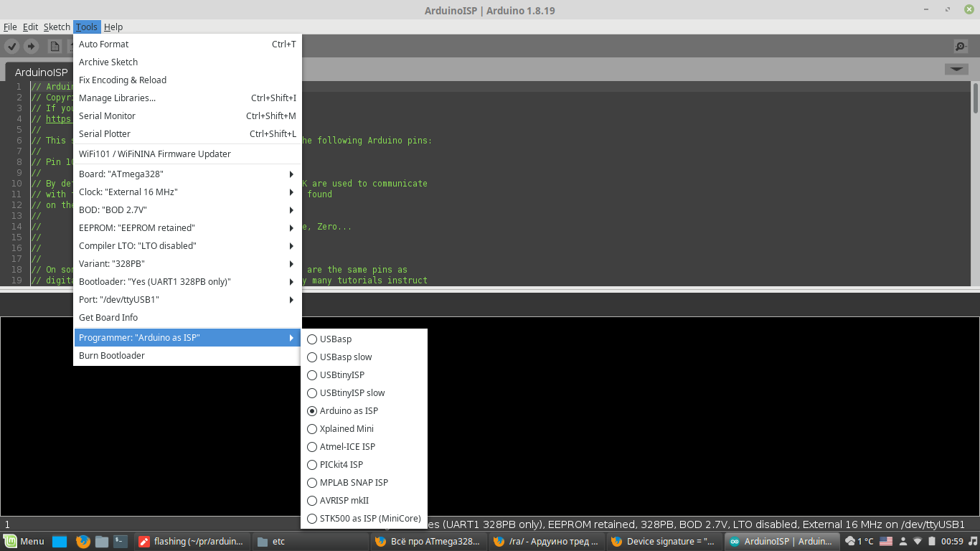Click the Tools menu in menu bar
The width and height of the screenshot is (980, 551).
click(87, 27)
